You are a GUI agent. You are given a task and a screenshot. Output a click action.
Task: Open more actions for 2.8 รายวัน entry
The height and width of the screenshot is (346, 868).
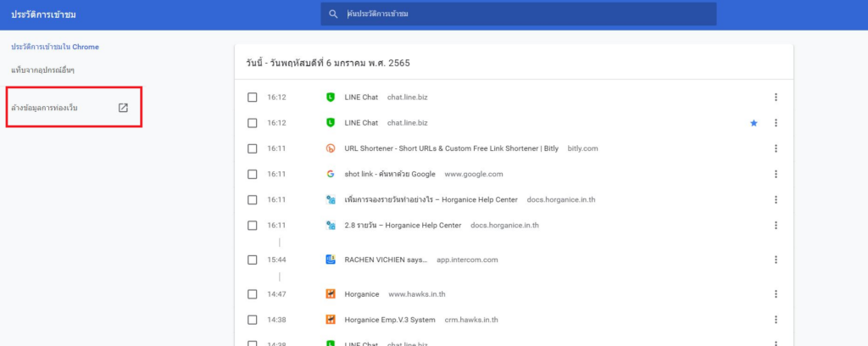pos(776,226)
